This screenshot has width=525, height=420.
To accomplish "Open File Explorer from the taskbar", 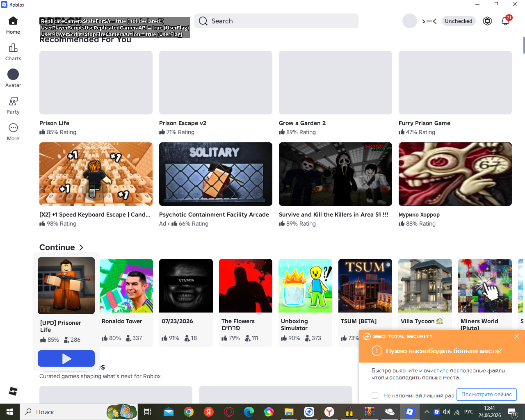I will (x=289, y=412).
